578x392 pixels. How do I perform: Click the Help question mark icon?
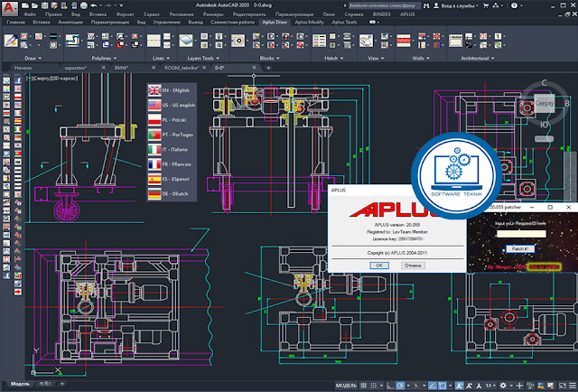[x=514, y=5]
